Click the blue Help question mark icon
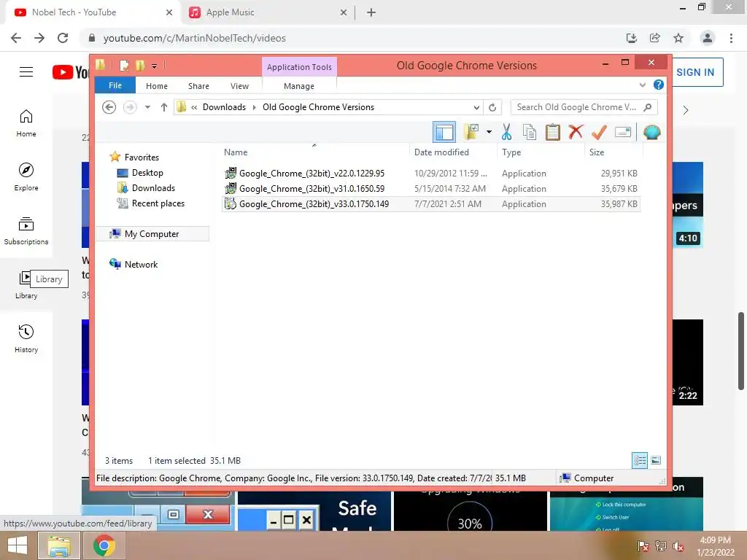Image resolution: width=747 pixels, height=560 pixels. pyautogui.click(x=659, y=85)
